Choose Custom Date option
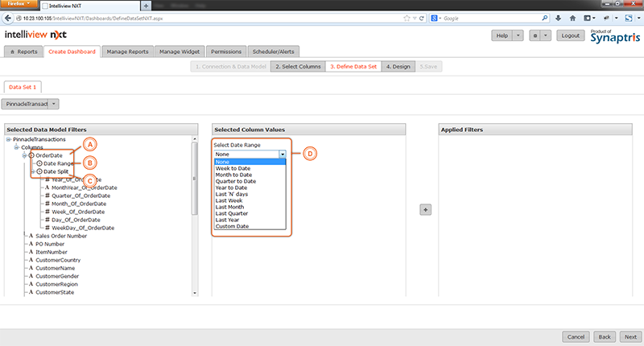This screenshot has width=644, height=346. [x=250, y=226]
